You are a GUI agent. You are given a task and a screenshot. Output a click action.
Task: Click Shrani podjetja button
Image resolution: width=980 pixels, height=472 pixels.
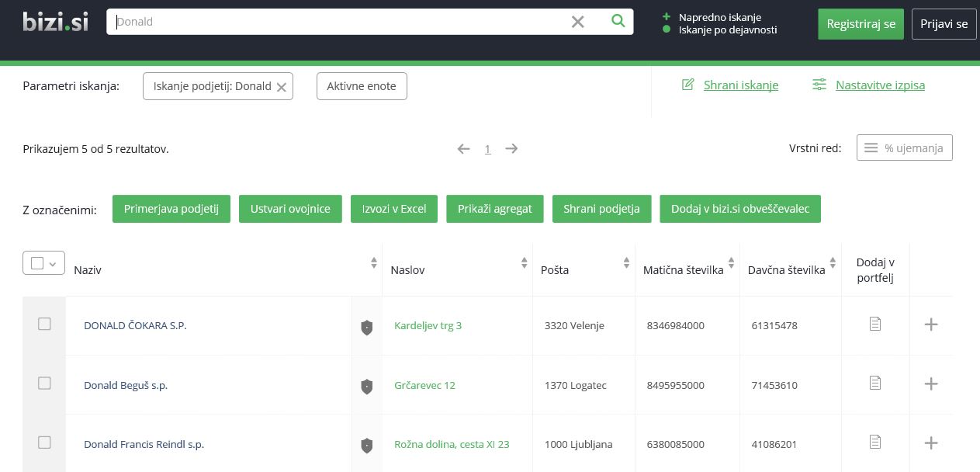(601, 209)
